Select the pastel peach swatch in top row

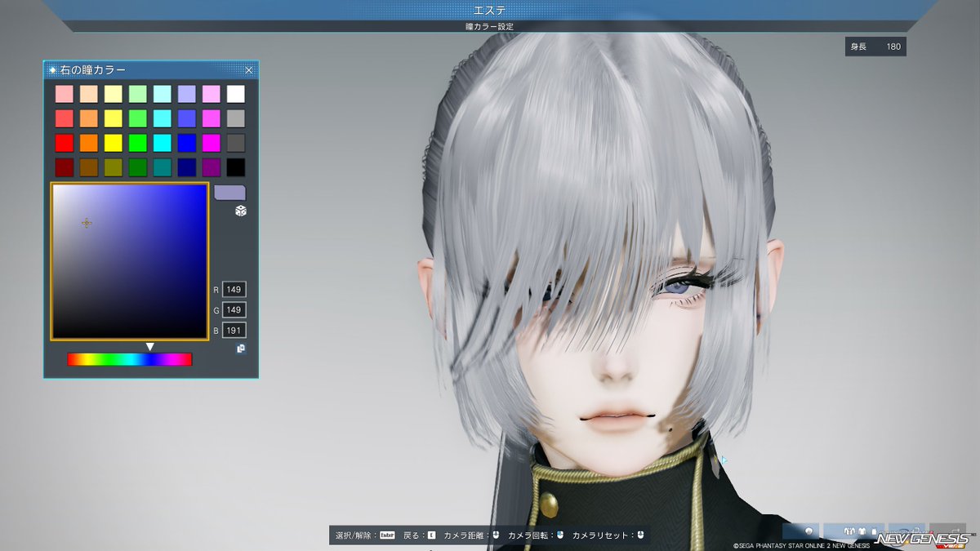click(x=89, y=94)
